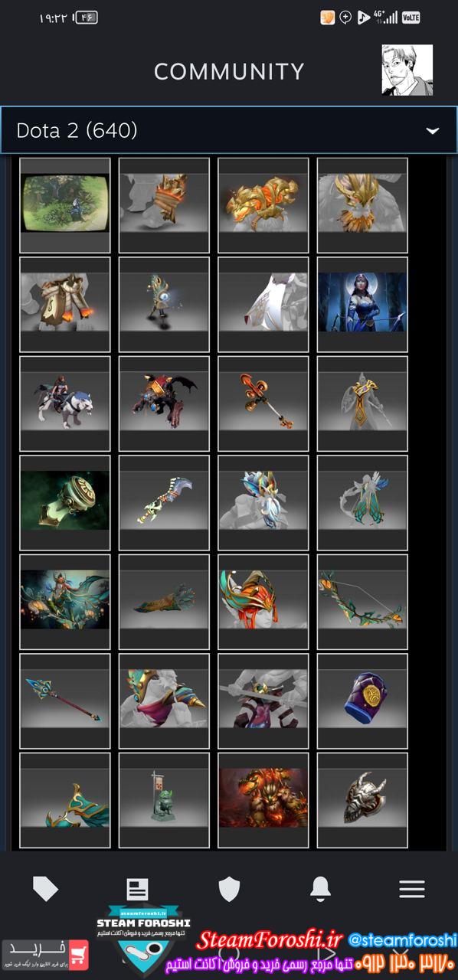The height and width of the screenshot is (980, 458).
Task: Select the vine-wrapped green bow item
Action: pyautogui.click(x=362, y=602)
